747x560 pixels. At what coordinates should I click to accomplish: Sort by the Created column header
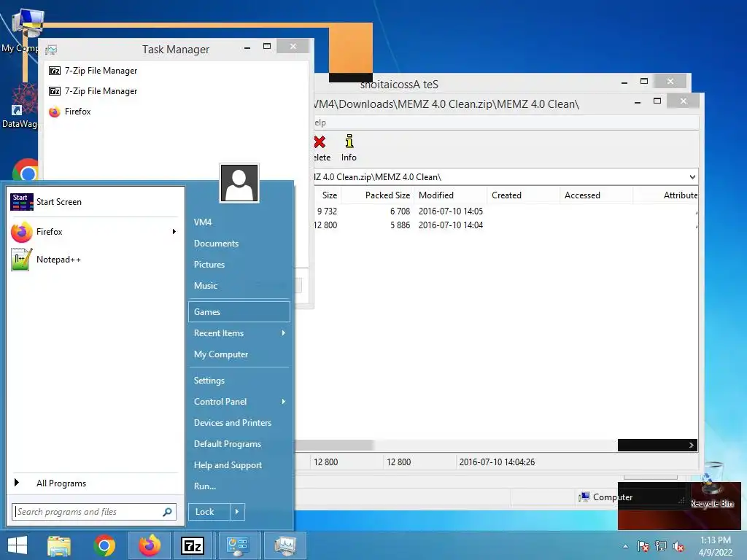(x=523, y=195)
